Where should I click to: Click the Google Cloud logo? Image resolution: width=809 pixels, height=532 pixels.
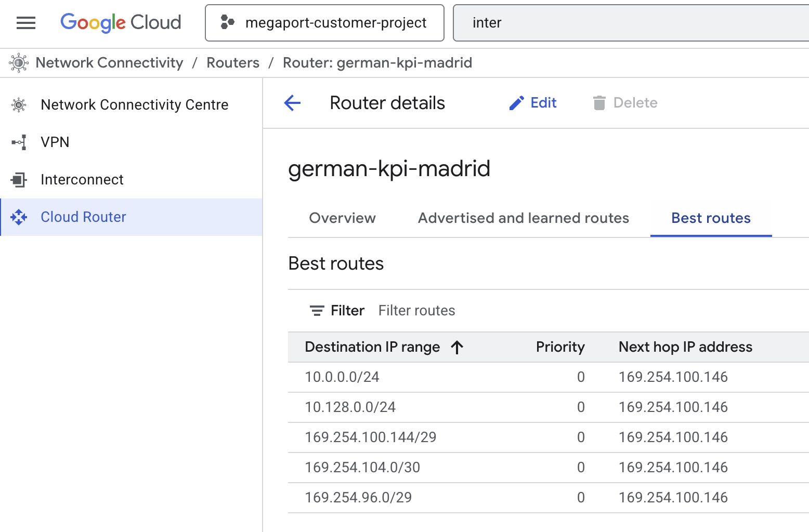coord(121,22)
